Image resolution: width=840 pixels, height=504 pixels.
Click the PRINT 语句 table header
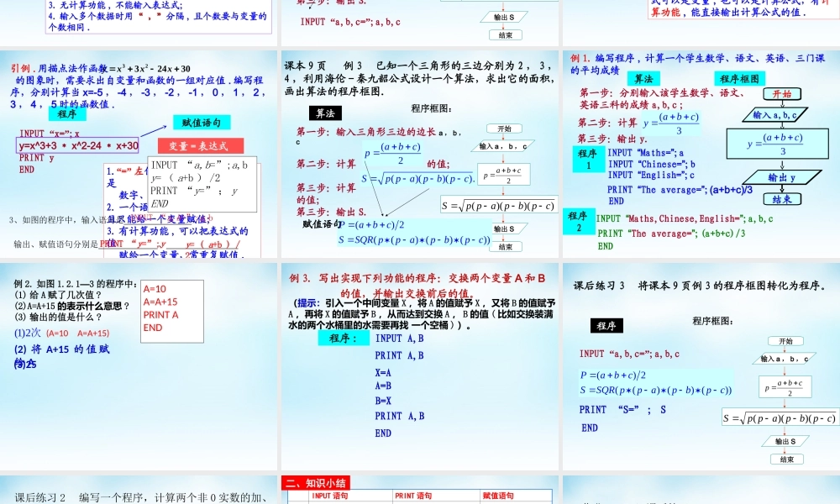coord(413,496)
